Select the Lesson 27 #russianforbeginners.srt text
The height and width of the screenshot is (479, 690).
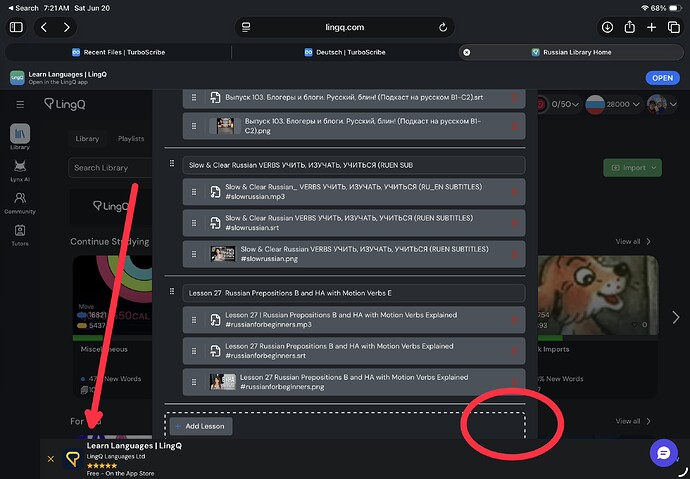(339, 351)
